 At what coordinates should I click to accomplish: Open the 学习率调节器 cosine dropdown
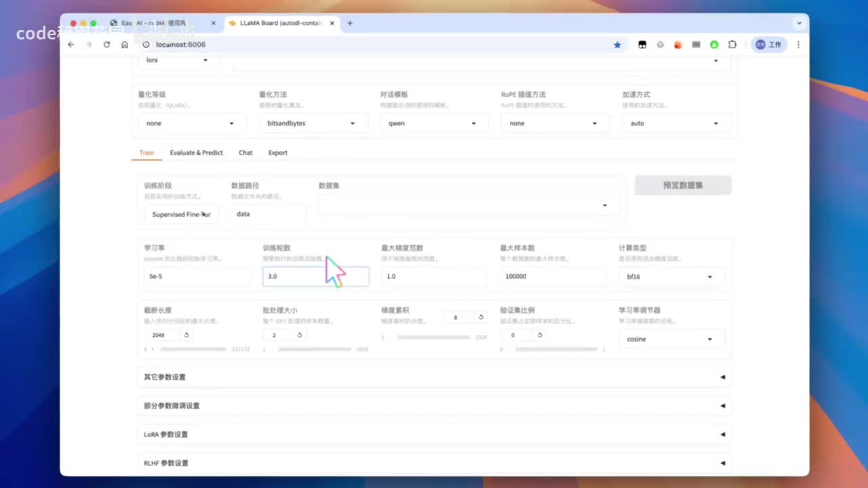671,339
